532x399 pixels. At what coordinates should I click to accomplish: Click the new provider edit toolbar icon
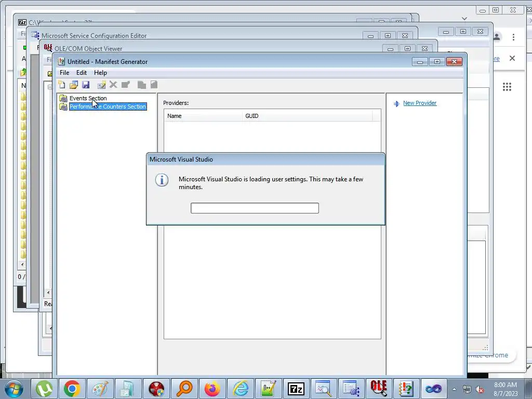pyautogui.click(x=101, y=85)
